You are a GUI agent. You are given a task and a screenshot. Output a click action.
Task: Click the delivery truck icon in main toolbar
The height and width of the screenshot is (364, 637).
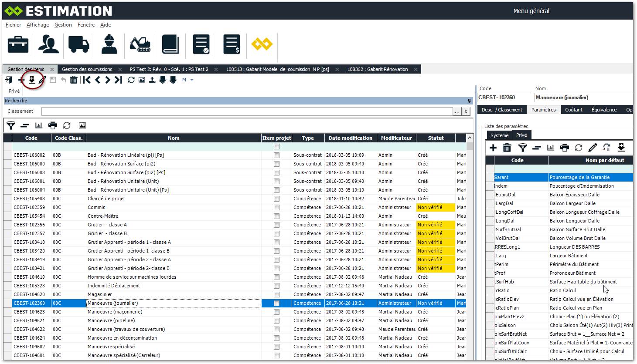tap(79, 44)
